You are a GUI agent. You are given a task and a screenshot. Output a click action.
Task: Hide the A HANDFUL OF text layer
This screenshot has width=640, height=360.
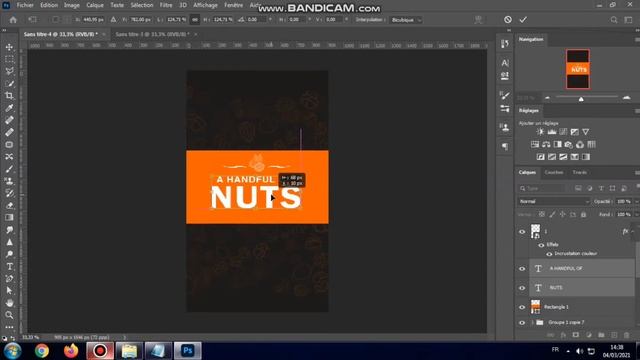coord(522,269)
